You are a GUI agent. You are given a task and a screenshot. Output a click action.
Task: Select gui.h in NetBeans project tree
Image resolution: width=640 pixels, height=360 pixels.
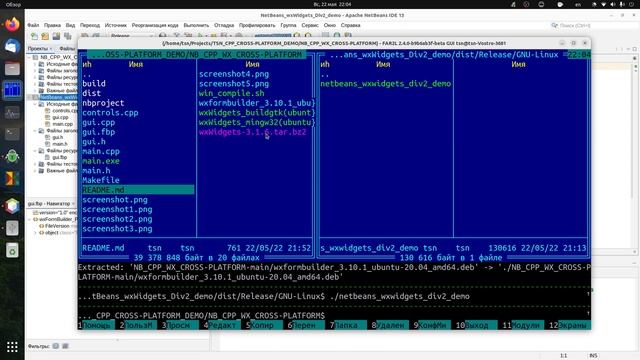click(58, 138)
